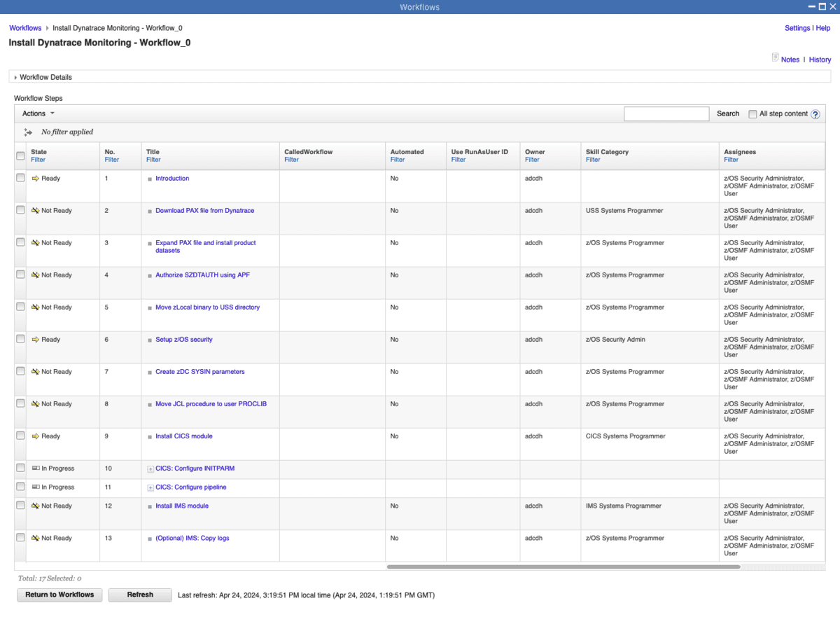Image resolution: width=840 pixels, height=617 pixels.
Task: Expand substeps of 'CICS: Configure INITPARM'
Action: coord(150,469)
